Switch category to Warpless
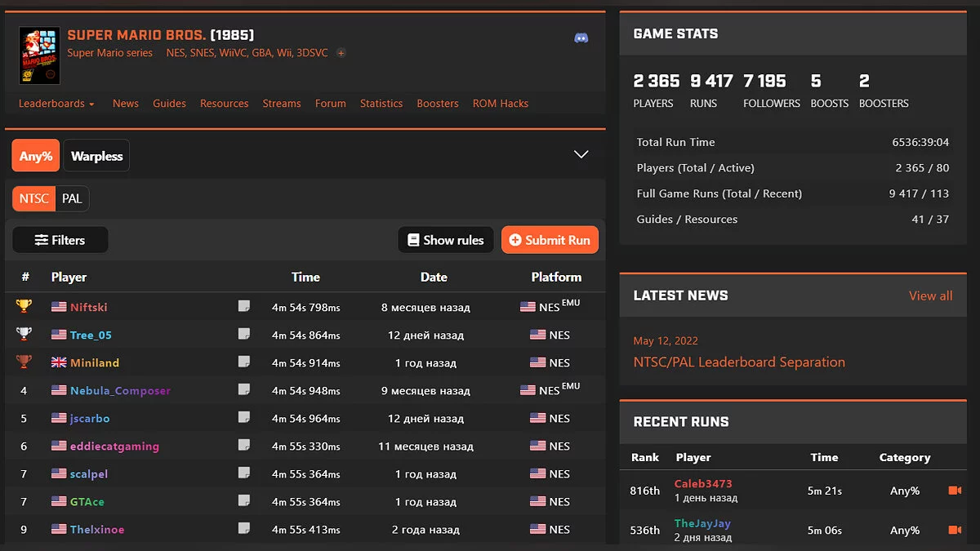980x551 pixels. (x=96, y=156)
